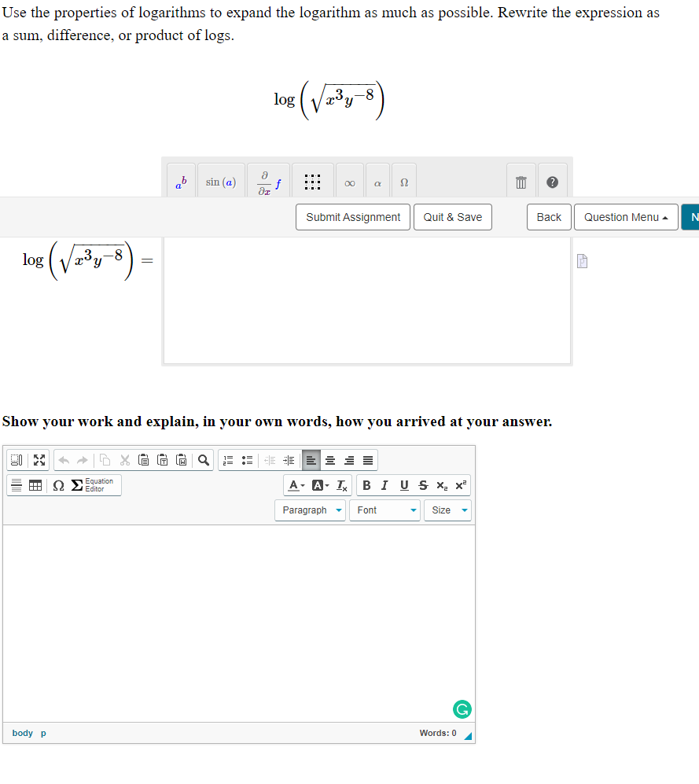699x784 pixels.
Task: Select the exponent (a^b) button in equation toolbar
Action: click(181, 180)
